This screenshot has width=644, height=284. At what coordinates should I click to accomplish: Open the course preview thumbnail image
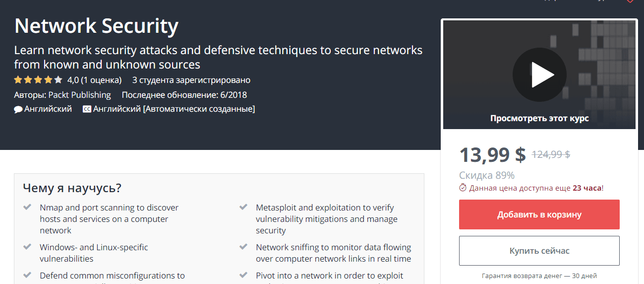(x=539, y=75)
